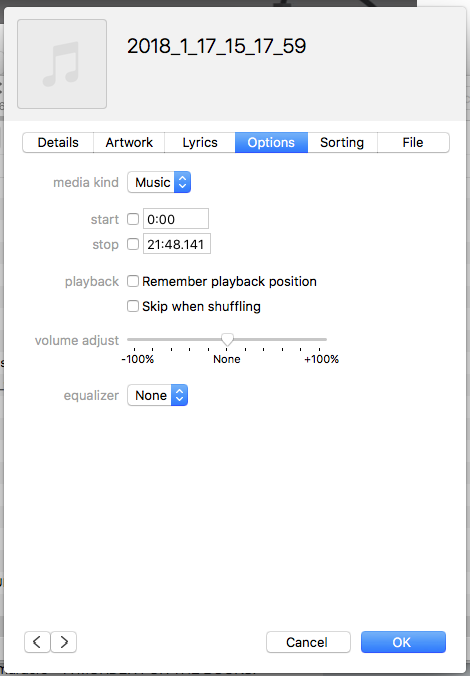This screenshot has width=470, height=676.
Task: Click the start time 0:00 field
Action: click(176, 219)
